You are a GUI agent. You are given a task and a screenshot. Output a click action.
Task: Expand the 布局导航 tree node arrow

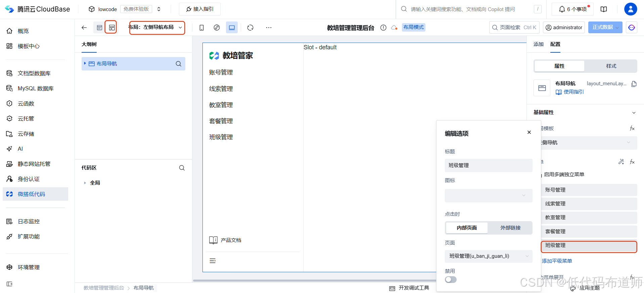click(x=85, y=63)
